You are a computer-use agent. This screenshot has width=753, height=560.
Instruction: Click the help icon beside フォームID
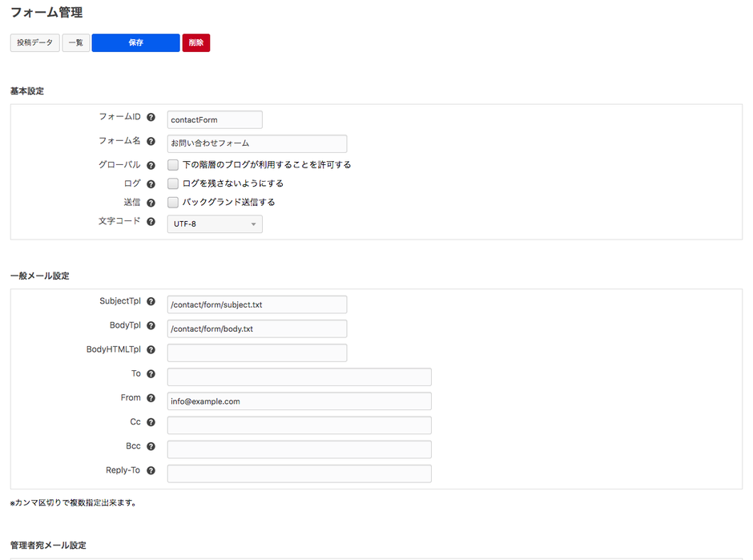[x=151, y=118]
